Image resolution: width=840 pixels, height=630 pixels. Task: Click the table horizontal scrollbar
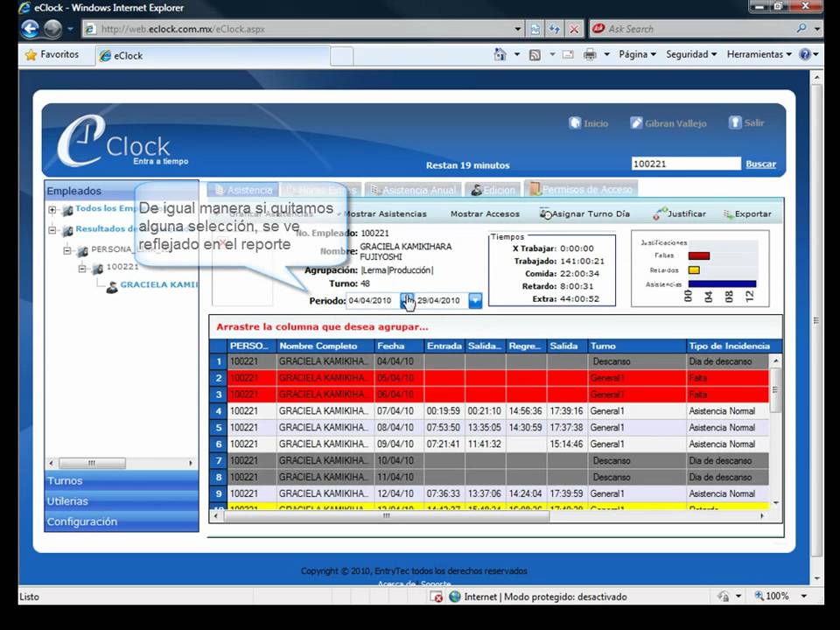(x=386, y=516)
